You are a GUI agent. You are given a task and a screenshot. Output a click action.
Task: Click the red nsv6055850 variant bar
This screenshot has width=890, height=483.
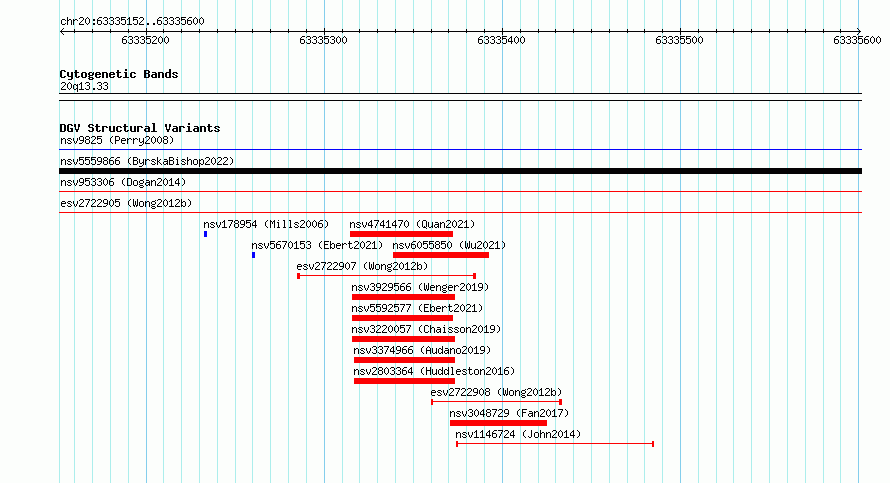441,255
